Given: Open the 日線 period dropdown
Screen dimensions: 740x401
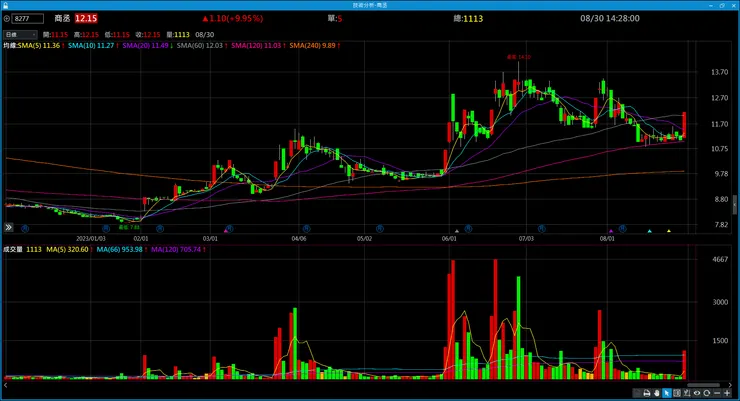Looking at the screenshot, I should tap(20, 34).
